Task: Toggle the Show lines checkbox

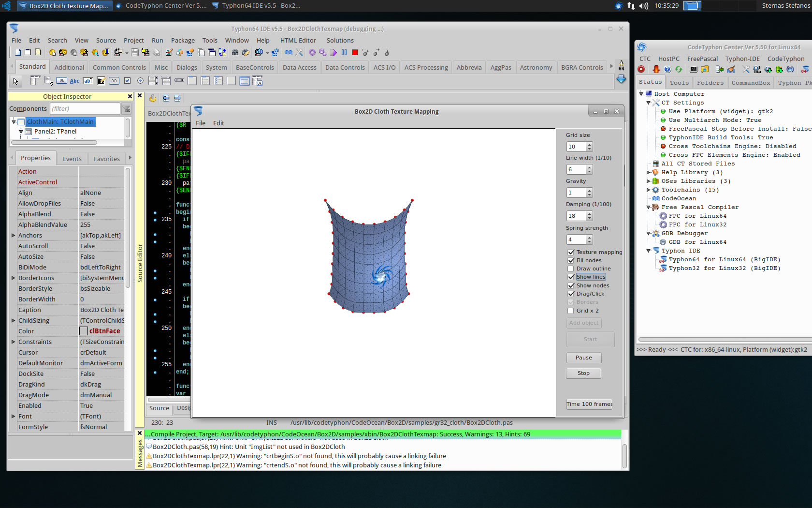Action: point(571,277)
